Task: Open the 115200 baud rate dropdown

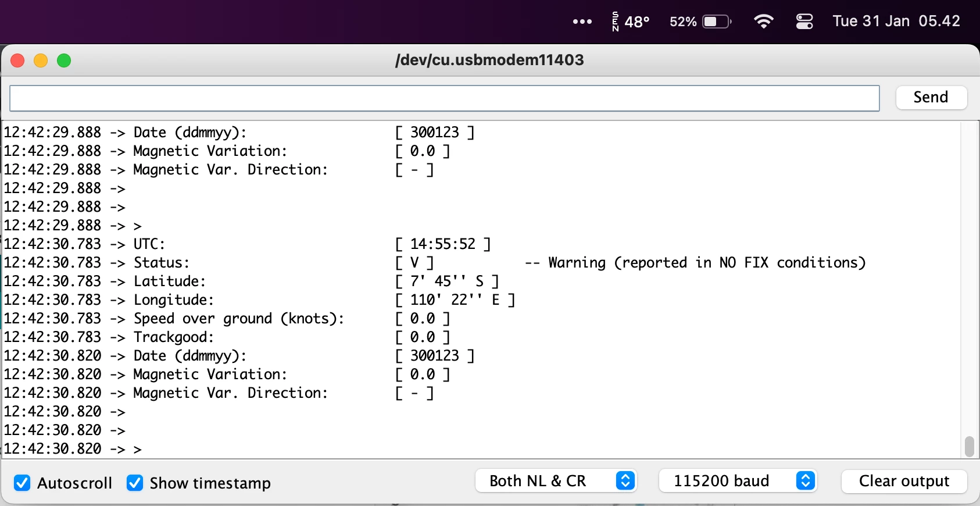Action: point(738,481)
